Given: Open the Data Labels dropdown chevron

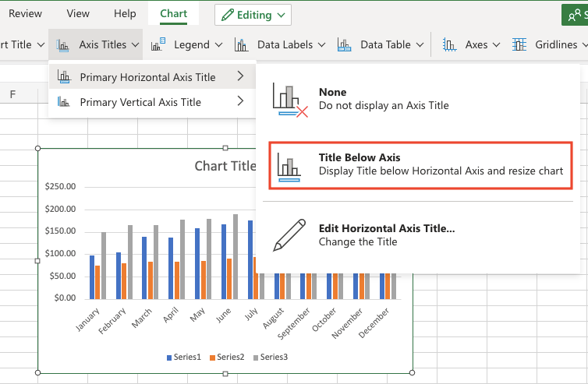Looking at the screenshot, I should pos(322,45).
